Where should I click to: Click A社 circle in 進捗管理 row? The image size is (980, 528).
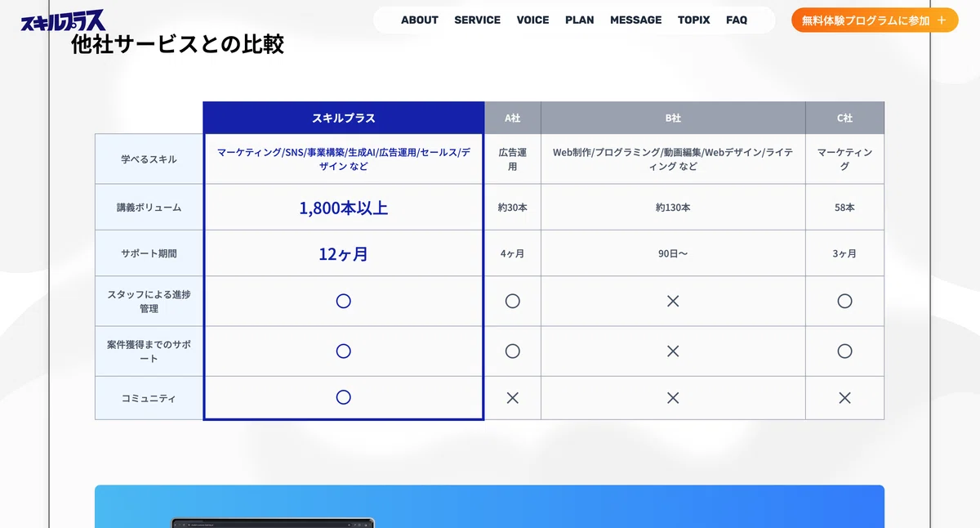tap(513, 301)
